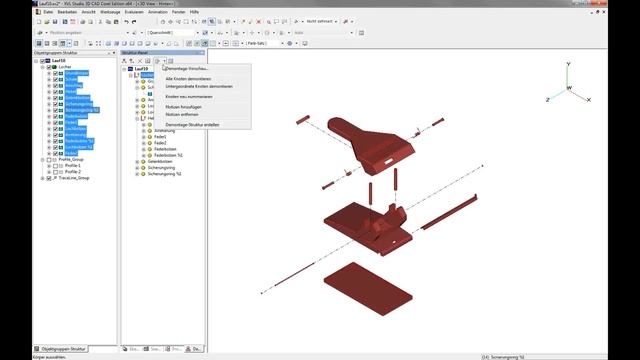Click the Undo arrow icon

pos(127,22)
